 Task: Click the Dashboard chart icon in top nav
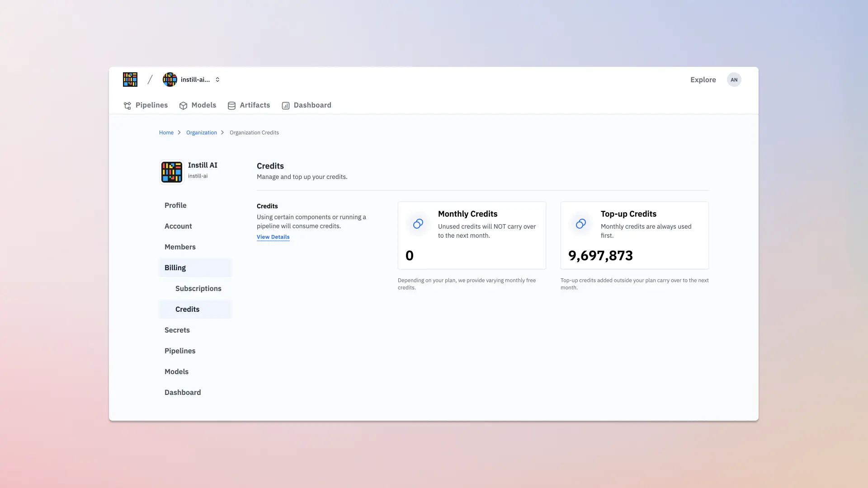click(x=286, y=106)
